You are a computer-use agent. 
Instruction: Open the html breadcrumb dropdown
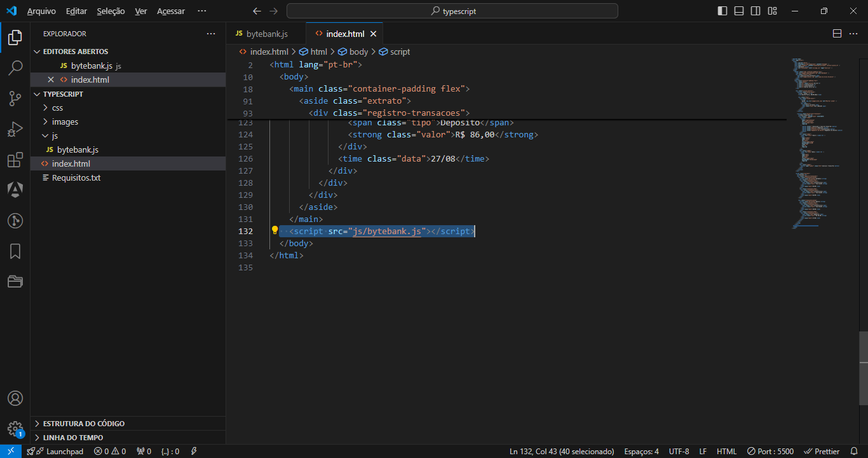coord(313,52)
